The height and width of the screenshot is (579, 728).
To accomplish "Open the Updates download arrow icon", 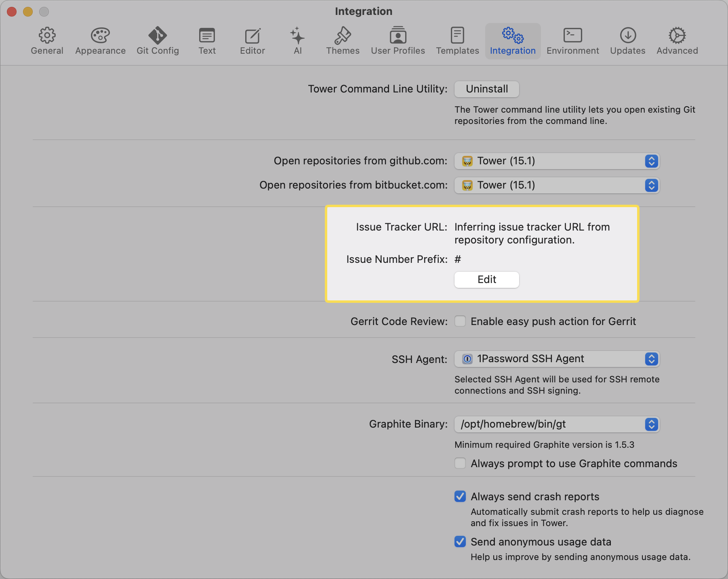I will [627, 36].
